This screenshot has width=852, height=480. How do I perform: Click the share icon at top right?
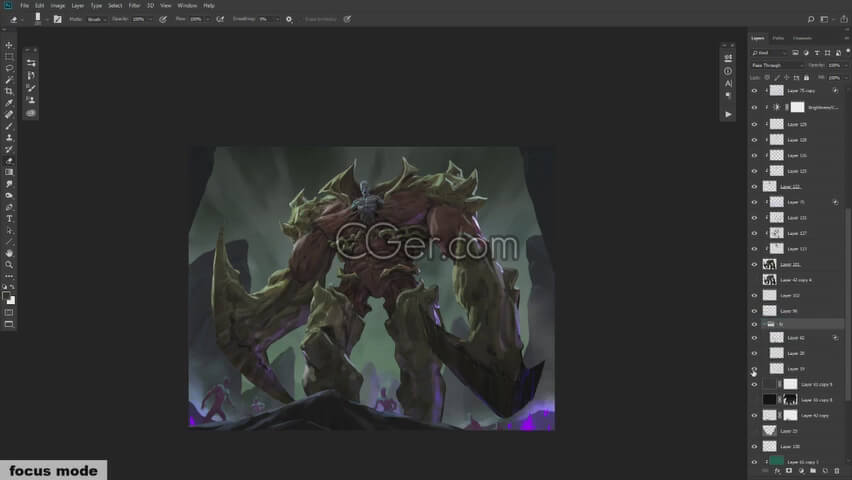pos(844,19)
